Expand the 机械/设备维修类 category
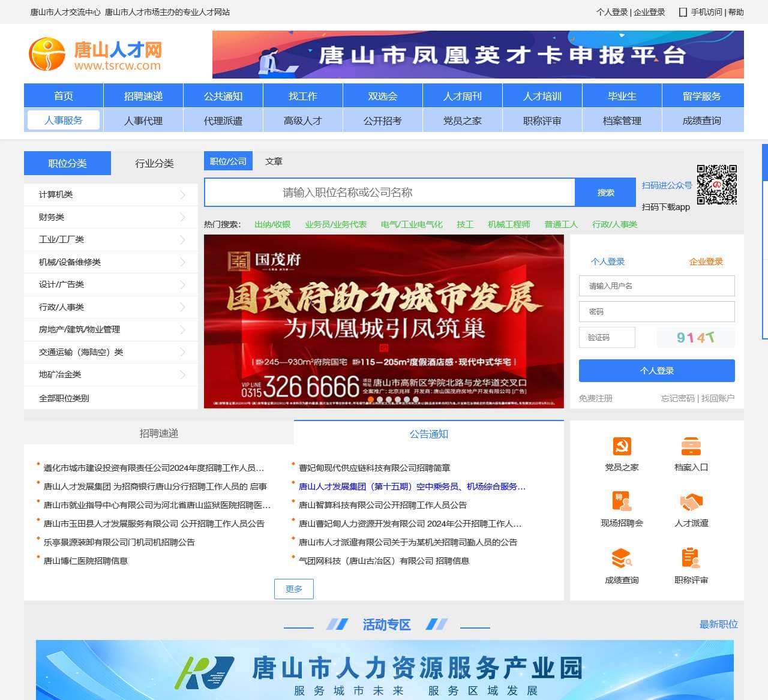The height and width of the screenshot is (700, 768). coord(111,262)
